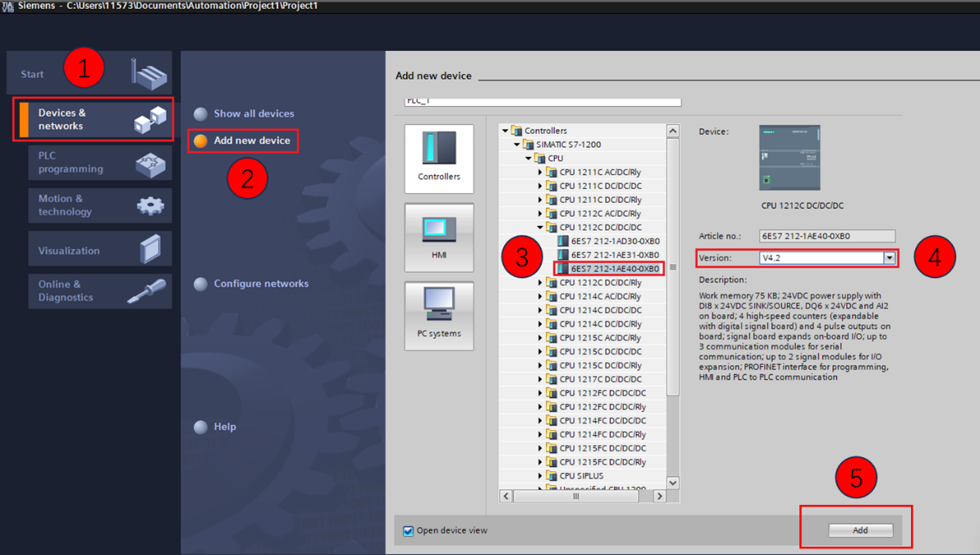Click the Online & Diagnostics screwdriver icon

[x=146, y=291]
